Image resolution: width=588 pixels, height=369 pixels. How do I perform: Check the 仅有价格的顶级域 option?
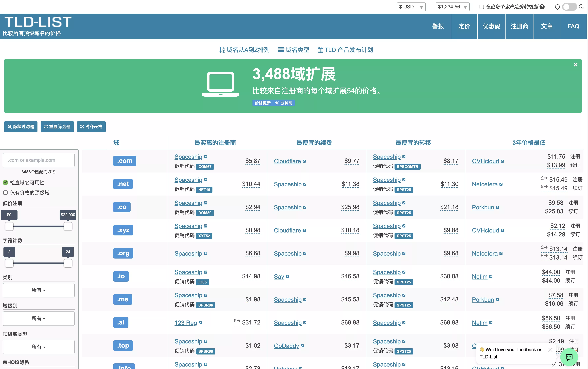pyautogui.click(x=6, y=192)
